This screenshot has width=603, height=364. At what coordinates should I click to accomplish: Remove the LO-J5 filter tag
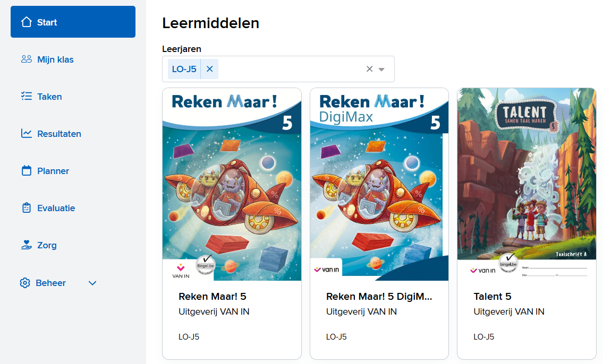coord(209,69)
